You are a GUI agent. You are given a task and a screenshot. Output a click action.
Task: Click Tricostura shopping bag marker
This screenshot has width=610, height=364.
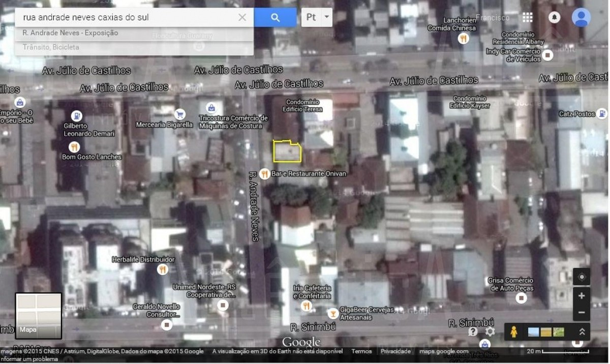[x=211, y=108]
